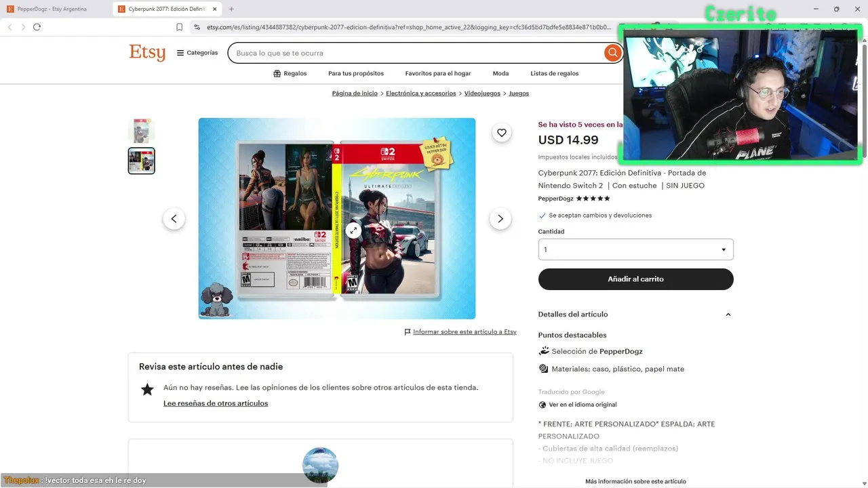Switch to PepperDogz - Etsy Argentina tab
Viewport: 868px width, 488px height.
click(52, 9)
